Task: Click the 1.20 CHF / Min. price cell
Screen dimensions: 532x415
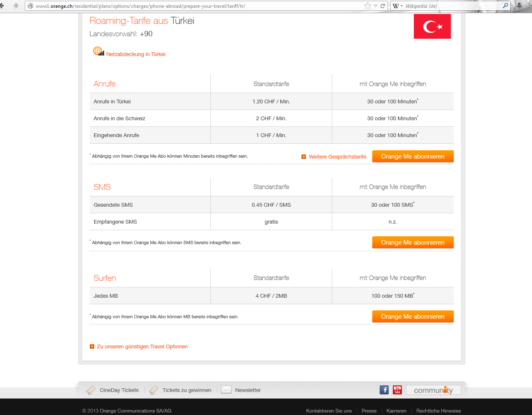Action: click(271, 101)
